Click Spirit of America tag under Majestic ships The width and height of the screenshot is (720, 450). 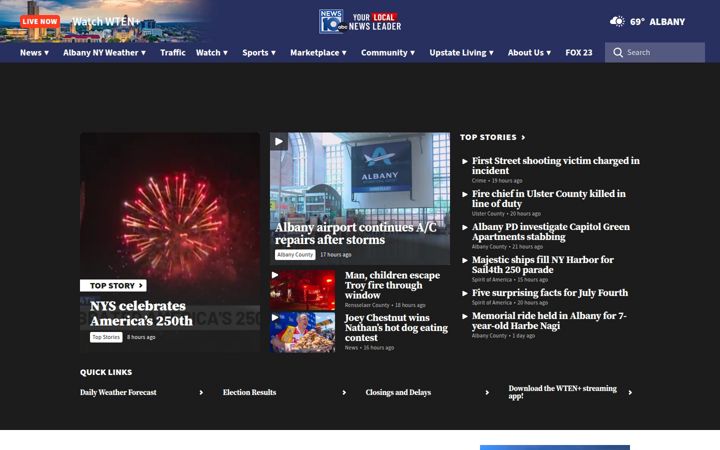[x=491, y=280]
